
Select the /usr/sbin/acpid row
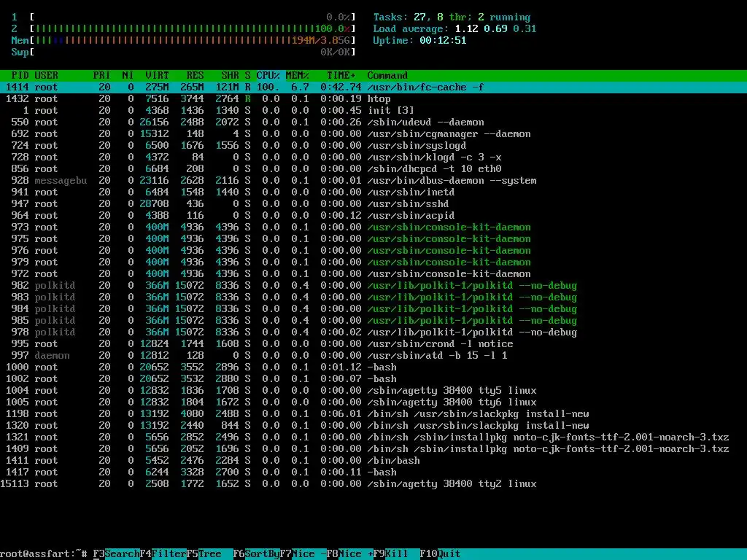[373, 215]
